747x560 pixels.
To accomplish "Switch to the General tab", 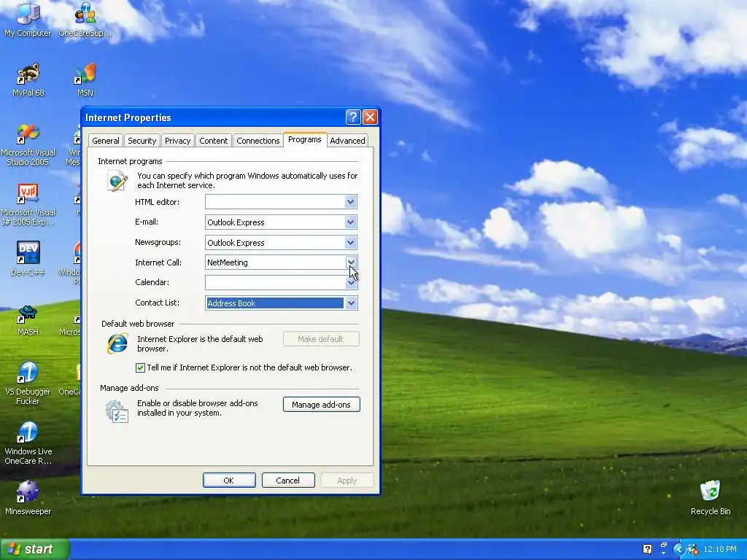I will click(x=105, y=141).
